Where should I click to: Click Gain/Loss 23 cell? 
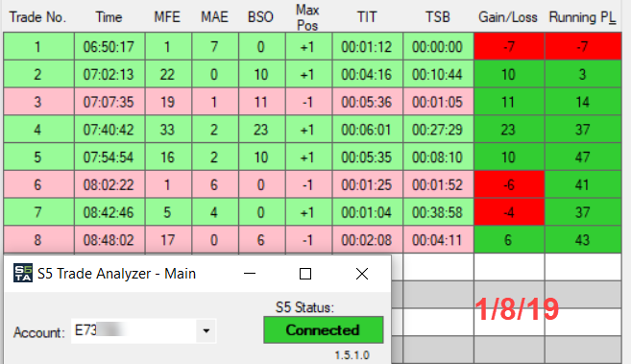(509, 130)
